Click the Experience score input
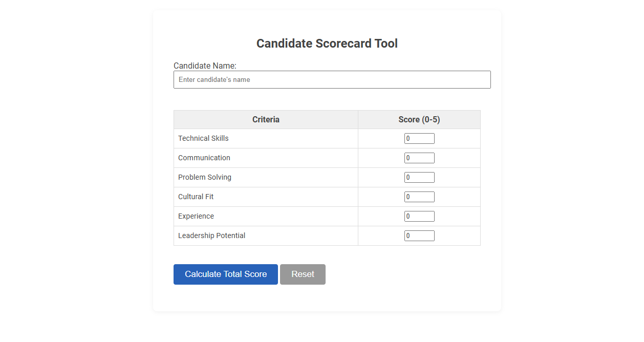Viewport: 644px width, 342px height. (x=419, y=216)
